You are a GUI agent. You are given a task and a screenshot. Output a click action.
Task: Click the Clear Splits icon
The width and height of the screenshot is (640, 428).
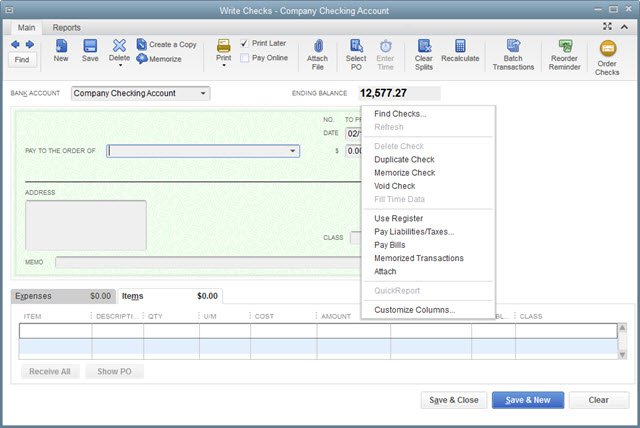click(423, 51)
